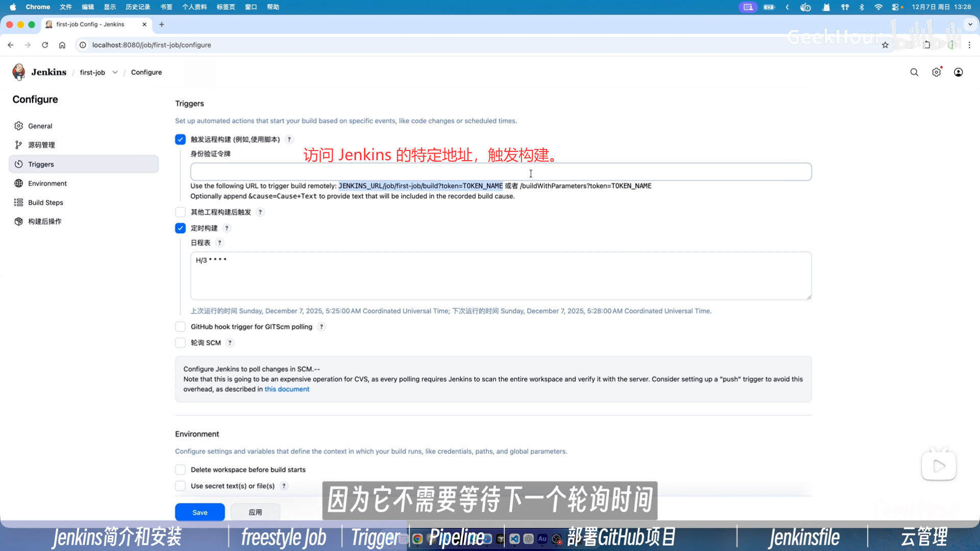
Task: Uncheck 触发远程构建 checkbox
Action: point(180,139)
